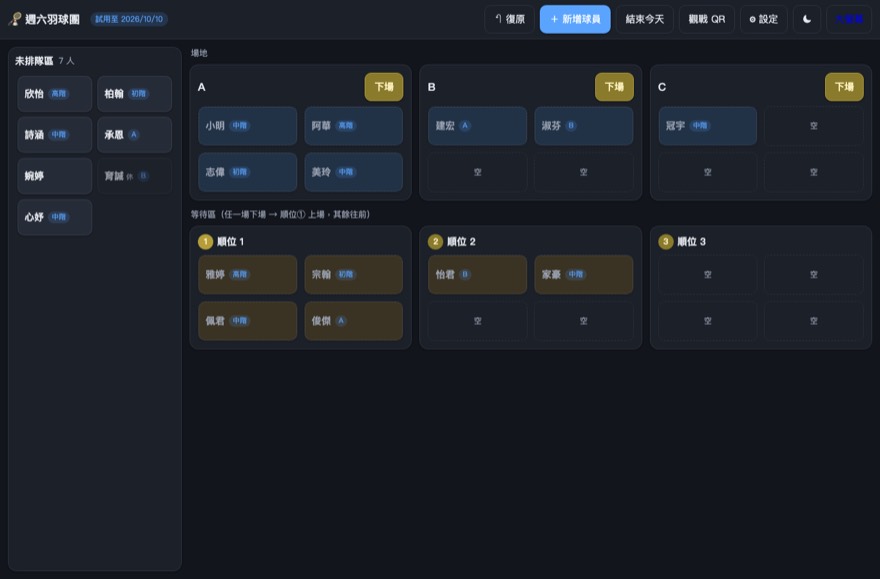Click the 7 人 player count
The width and height of the screenshot is (880, 579).
click(66, 61)
